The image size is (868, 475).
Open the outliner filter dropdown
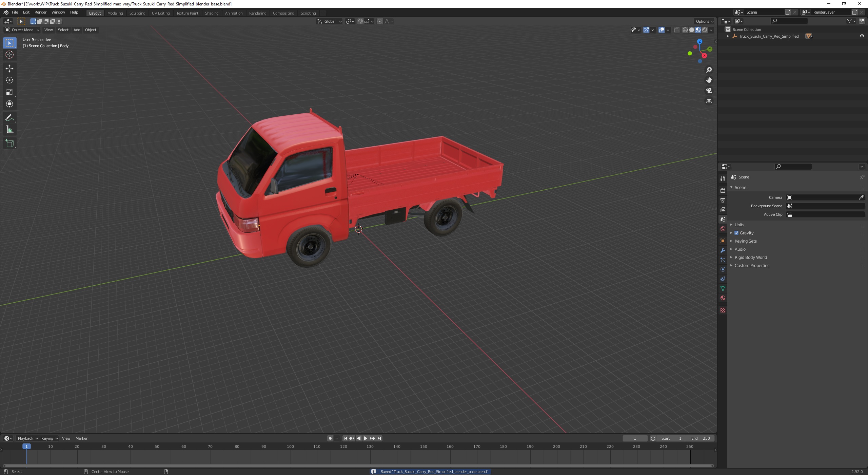(851, 21)
